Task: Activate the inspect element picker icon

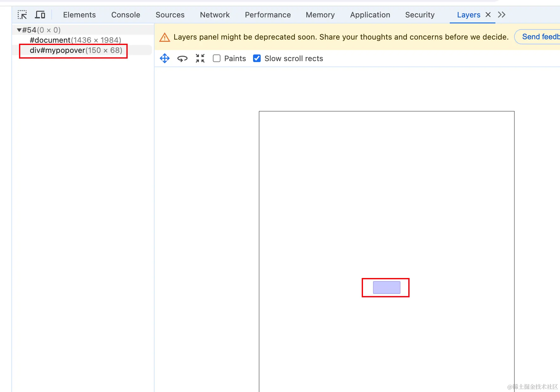Action: [x=22, y=15]
